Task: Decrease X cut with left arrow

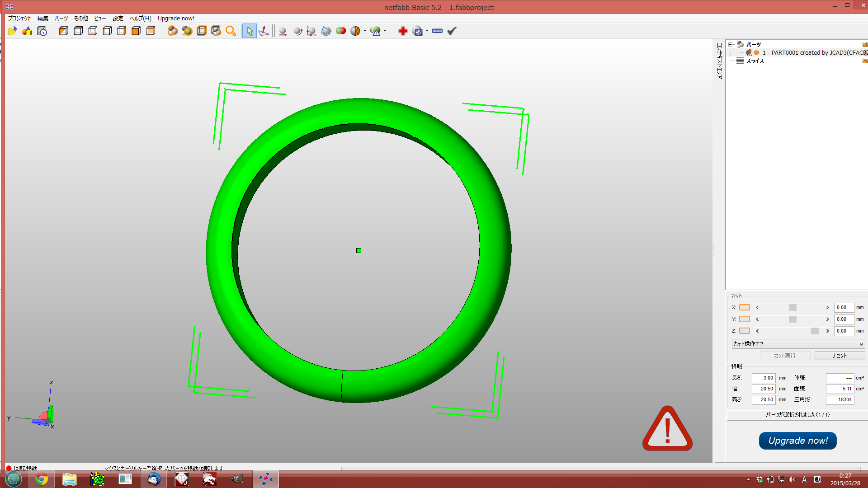Action: (757, 307)
